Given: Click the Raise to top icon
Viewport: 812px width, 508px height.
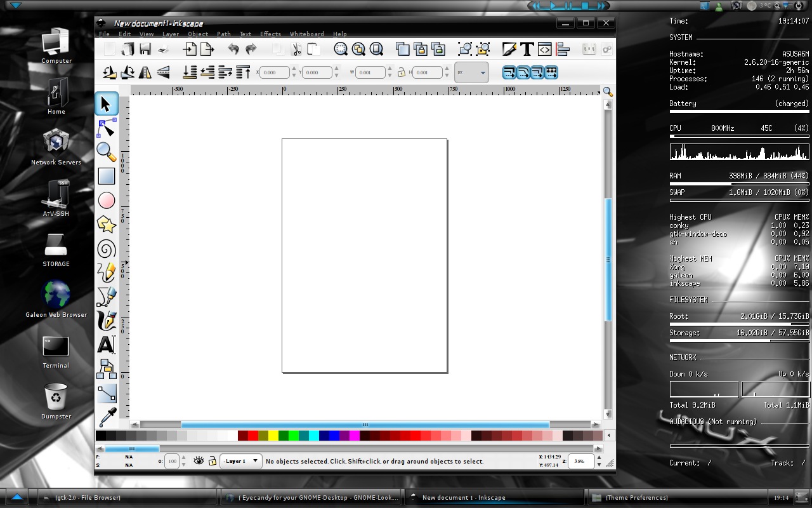Looking at the screenshot, I should [x=243, y=72].
